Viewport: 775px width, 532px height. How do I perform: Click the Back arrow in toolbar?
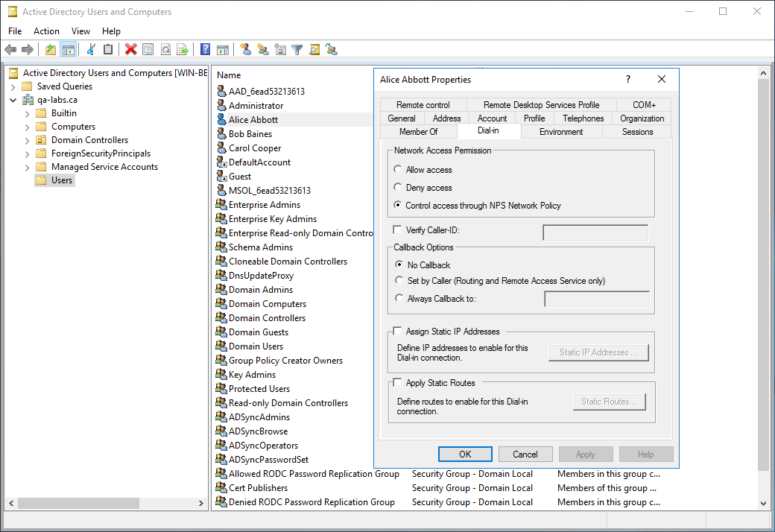(x=10, y=50)
